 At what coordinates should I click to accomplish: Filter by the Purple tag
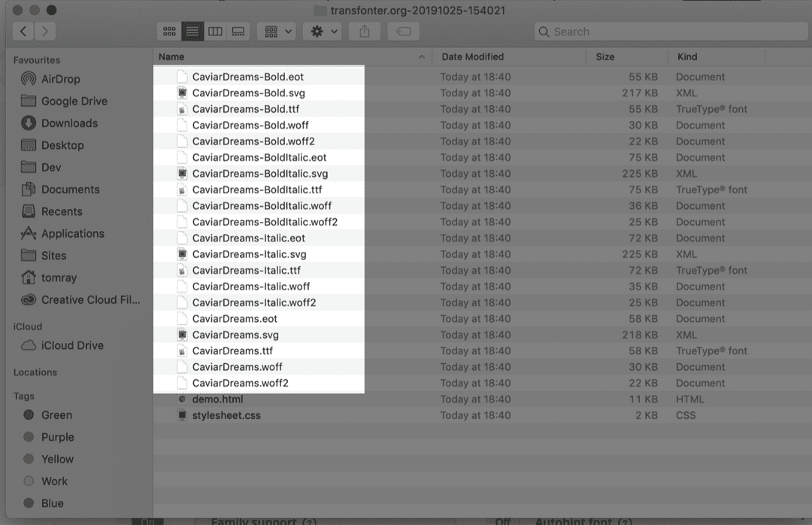[x=57, y=437]
